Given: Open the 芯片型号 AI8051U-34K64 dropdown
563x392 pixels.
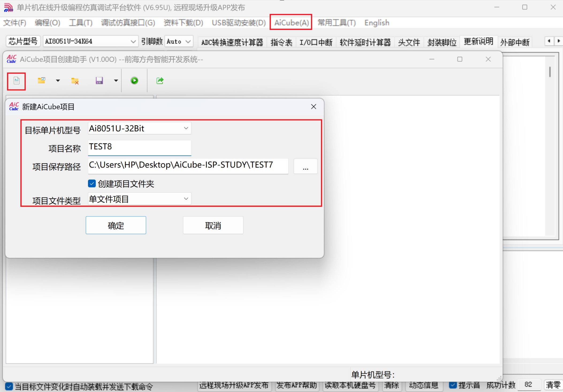Looking at the screenshot, I should (x=90, y=41).
